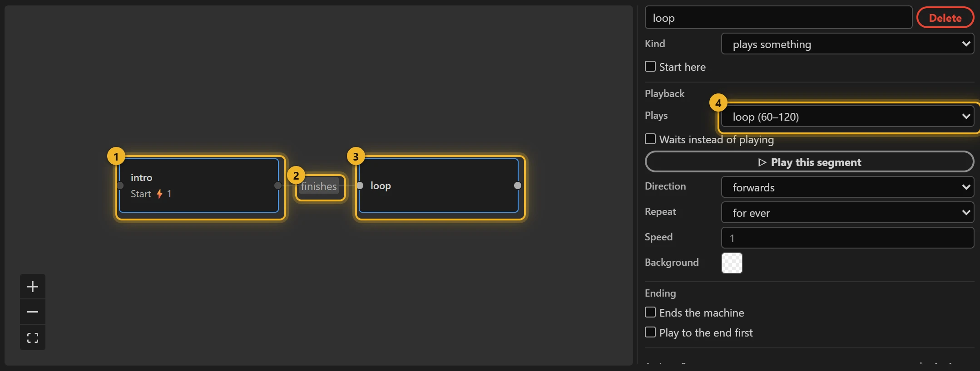Check Play to the end first
Viewport: 980px width, 371px height.
coord(650,332)
